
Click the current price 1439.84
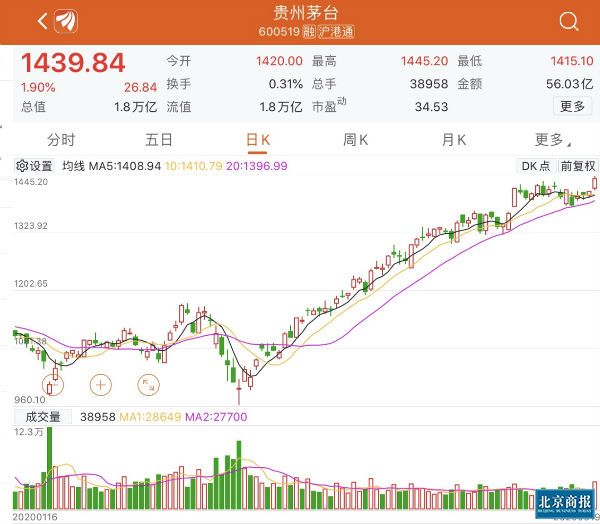tap(73, 63)
